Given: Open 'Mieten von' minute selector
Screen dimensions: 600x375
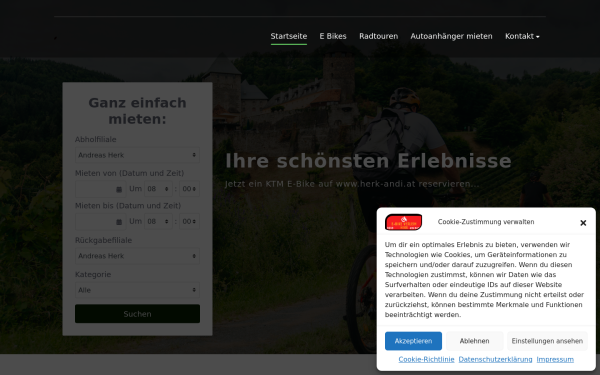Looking at the screenshot, I should coord(189,189).
